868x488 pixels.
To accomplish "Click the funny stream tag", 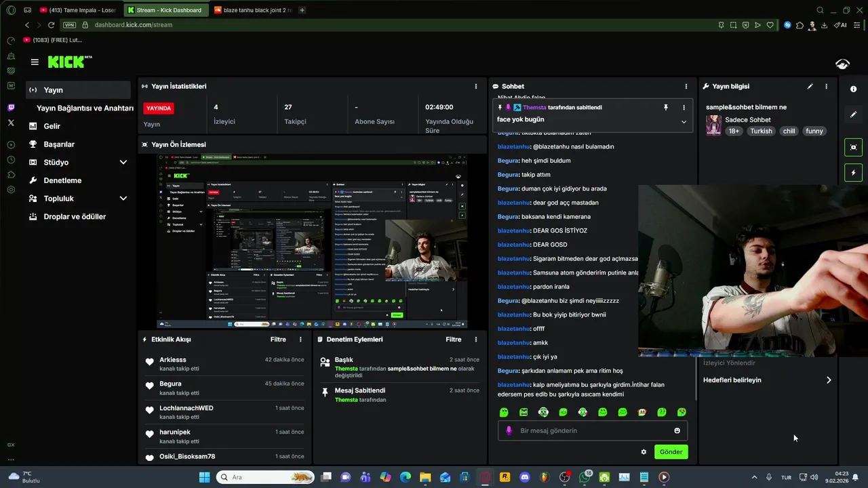I will click(x=814, y=131).
